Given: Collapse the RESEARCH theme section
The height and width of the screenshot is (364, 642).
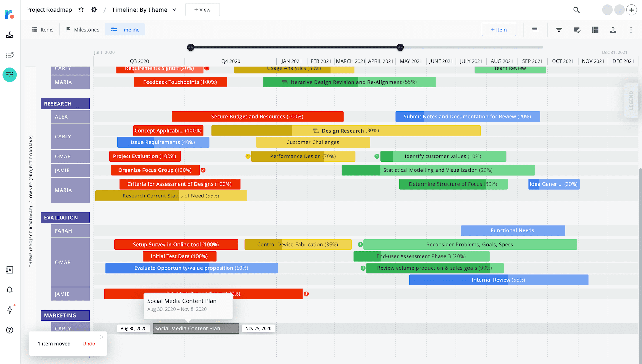Looking at the screenshot, I should pyautogui.click(x=65, y=103).
